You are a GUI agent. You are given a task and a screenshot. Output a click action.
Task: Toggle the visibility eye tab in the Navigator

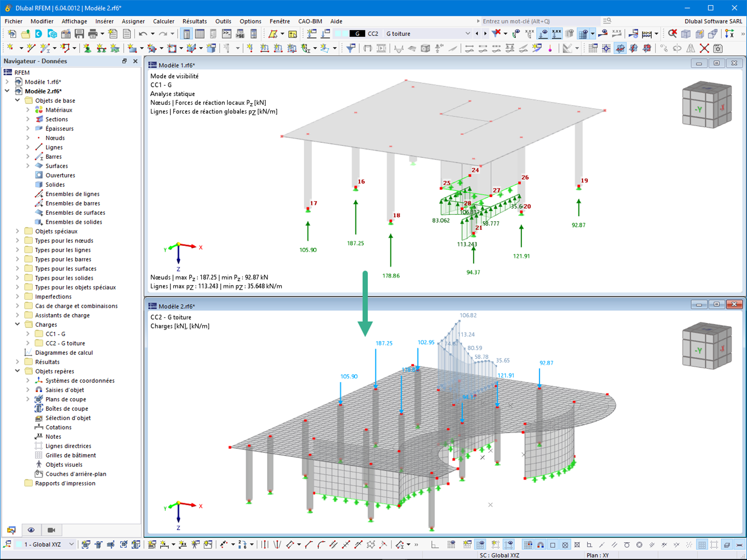coord(31,530)
